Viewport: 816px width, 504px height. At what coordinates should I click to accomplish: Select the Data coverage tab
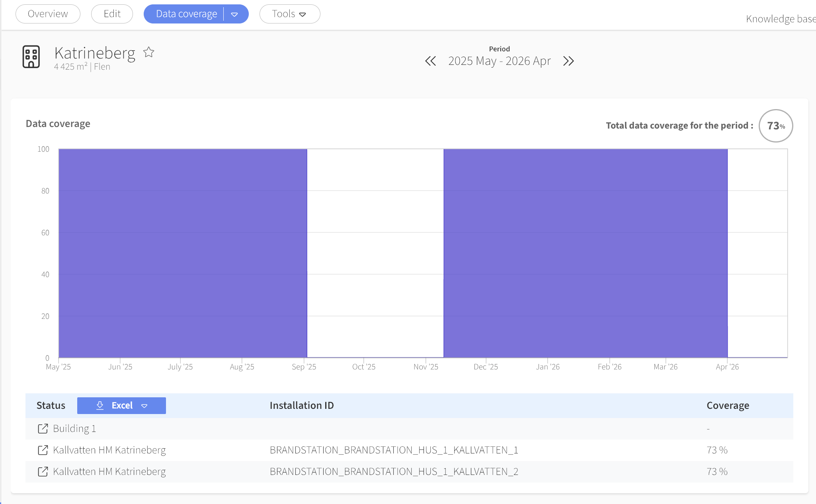click(186, 14)
